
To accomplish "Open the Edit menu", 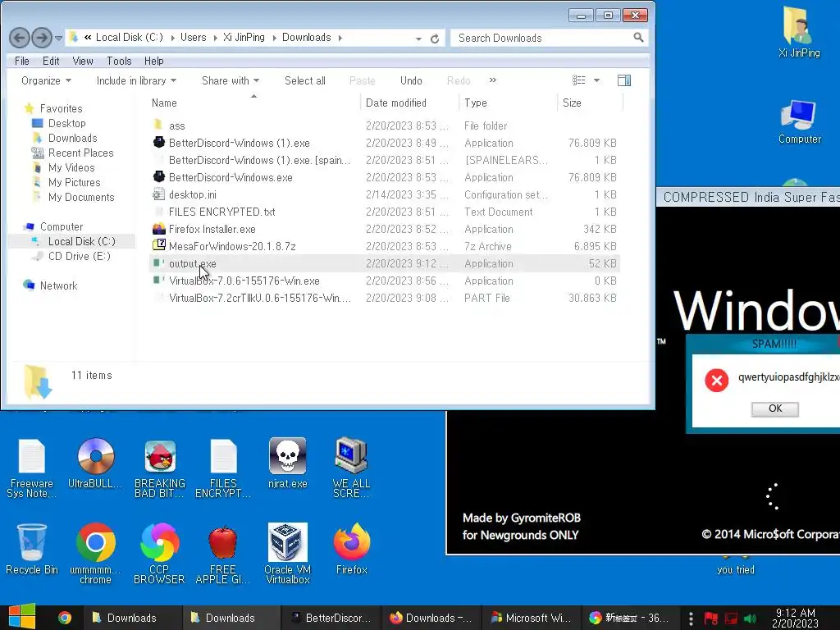I will 51,61.
